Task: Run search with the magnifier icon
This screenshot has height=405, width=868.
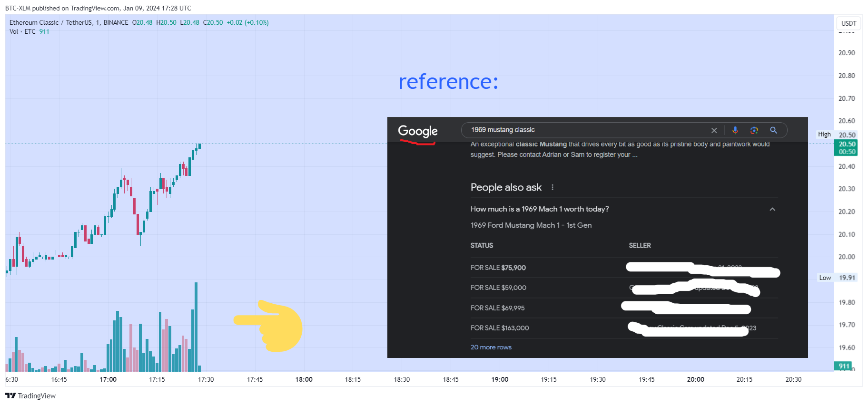Action: 774,130
